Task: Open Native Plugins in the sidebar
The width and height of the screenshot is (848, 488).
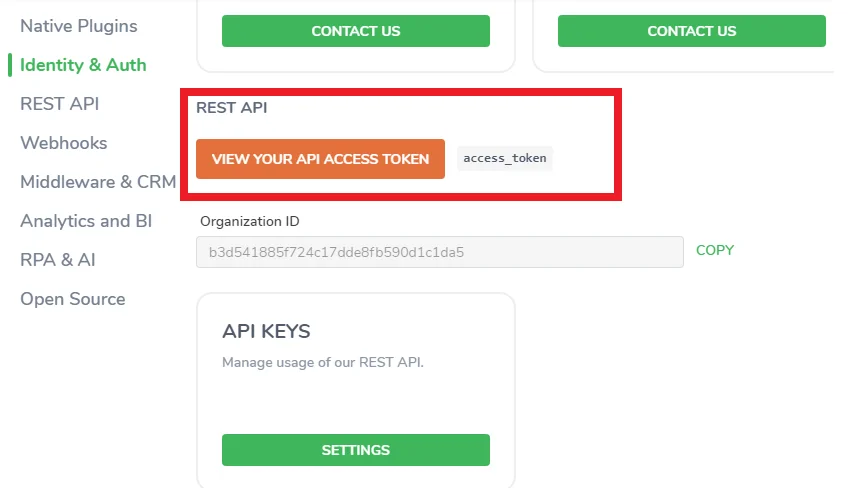Action: tap(78, 26)
